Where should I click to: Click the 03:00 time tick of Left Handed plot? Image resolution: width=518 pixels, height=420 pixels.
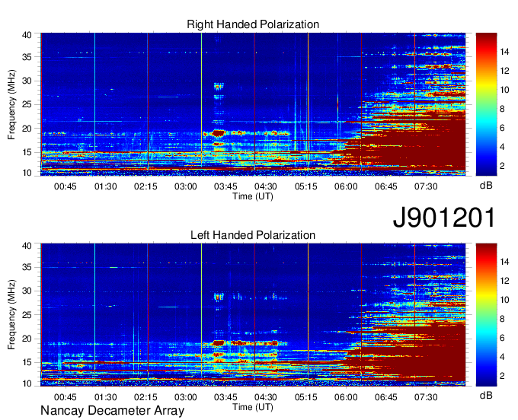coord(186,397)
